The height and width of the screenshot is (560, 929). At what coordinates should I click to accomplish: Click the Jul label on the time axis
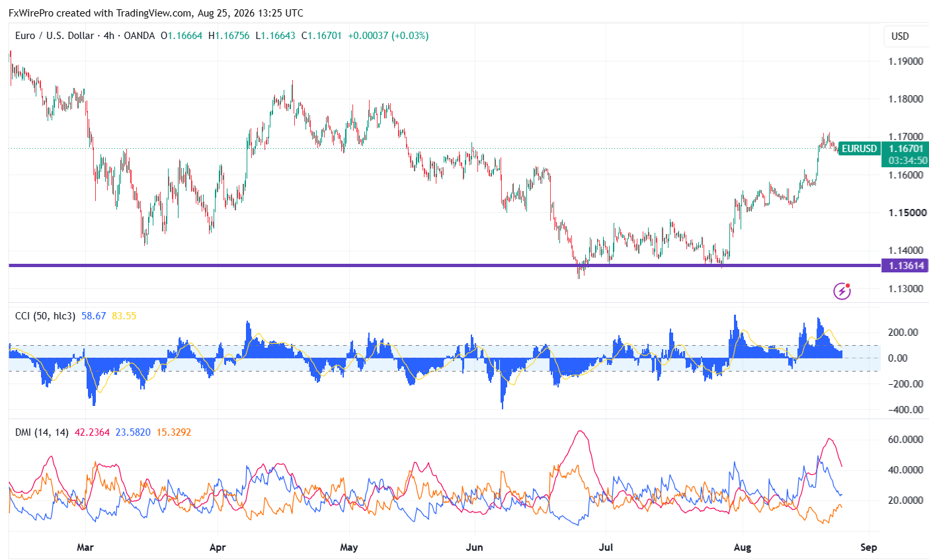(x=606, y=547)
